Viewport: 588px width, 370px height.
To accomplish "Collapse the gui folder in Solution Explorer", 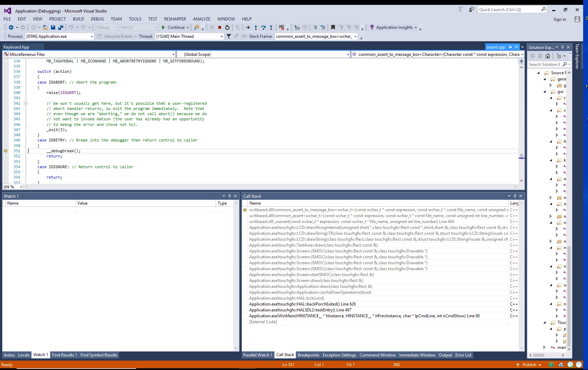I will [545, 92].
